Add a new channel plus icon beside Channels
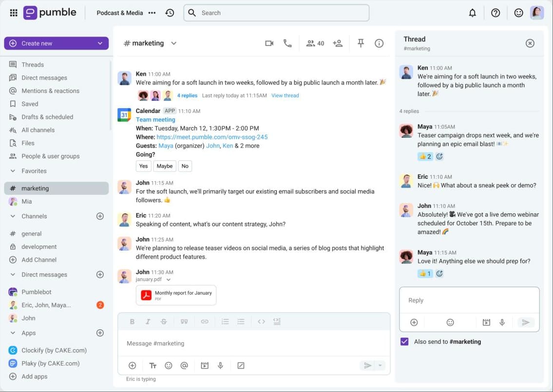This screenshot has height=392, width=553. click(x=100, y=216)
